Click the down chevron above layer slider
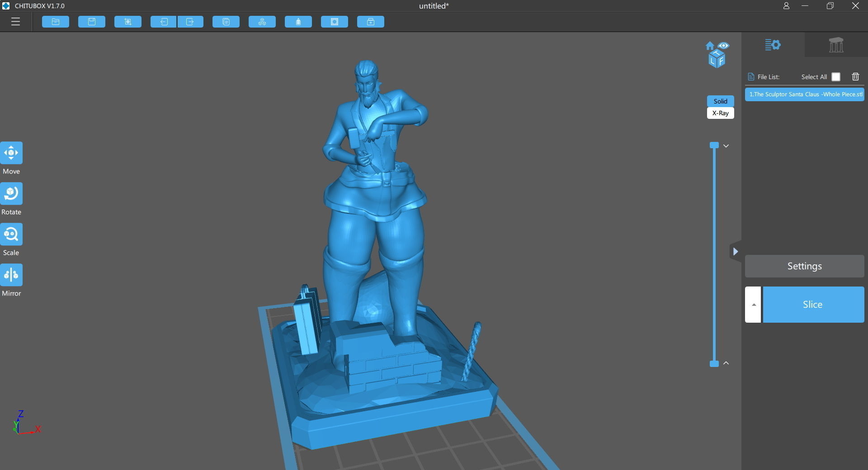This screenshot has height=470, width=868. pyautogui.click(x=726, y=146)
